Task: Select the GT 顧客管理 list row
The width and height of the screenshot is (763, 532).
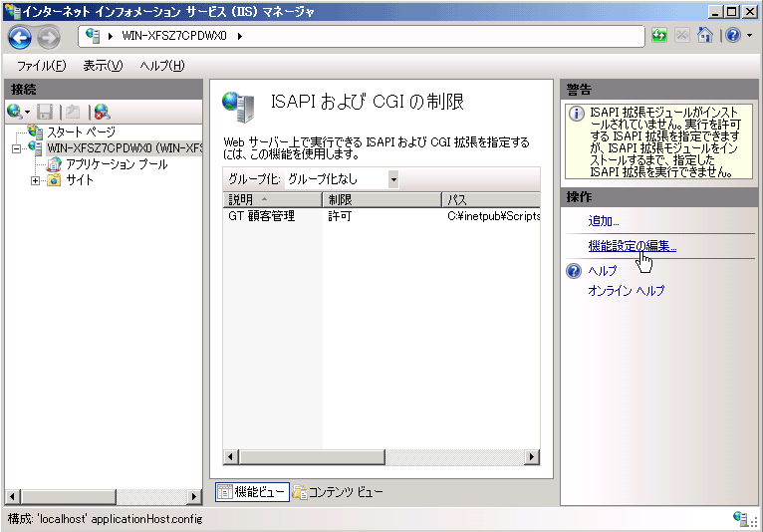Action: tap(262, 216)
